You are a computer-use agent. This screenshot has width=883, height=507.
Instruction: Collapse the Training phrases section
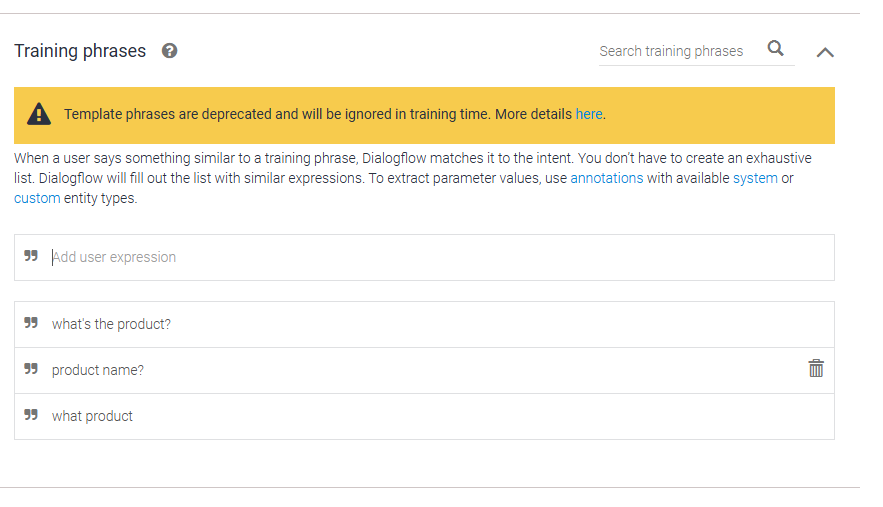(825, 52)
